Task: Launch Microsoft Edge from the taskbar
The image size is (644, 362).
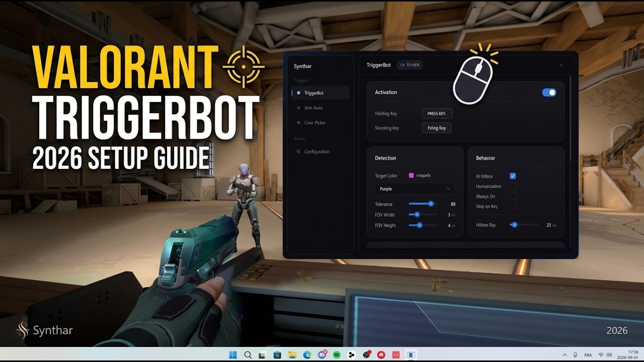Action: point(307,354)
